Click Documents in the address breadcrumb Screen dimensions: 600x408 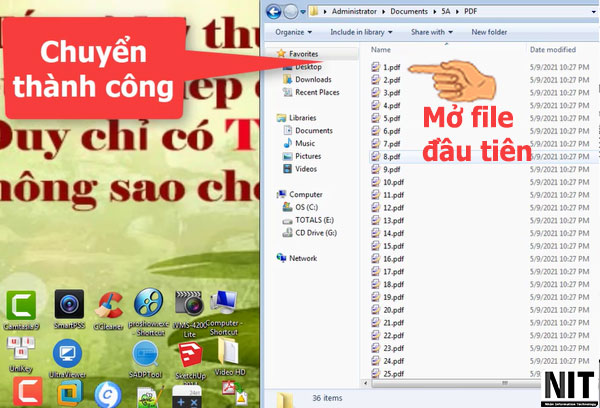409,11
